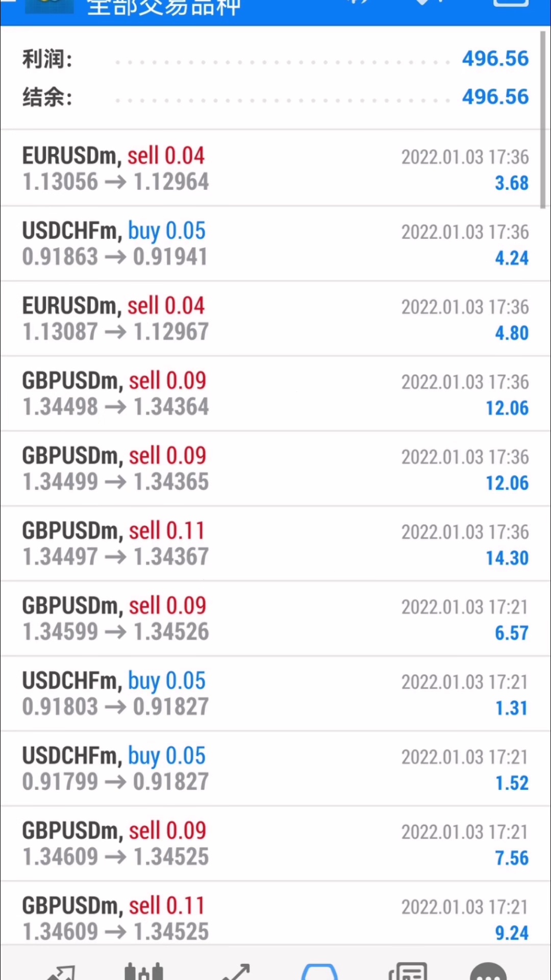This screenshot has width=551, height=980.
Task: Open the Quotes tab in bottom navigation
Action: 61,970
